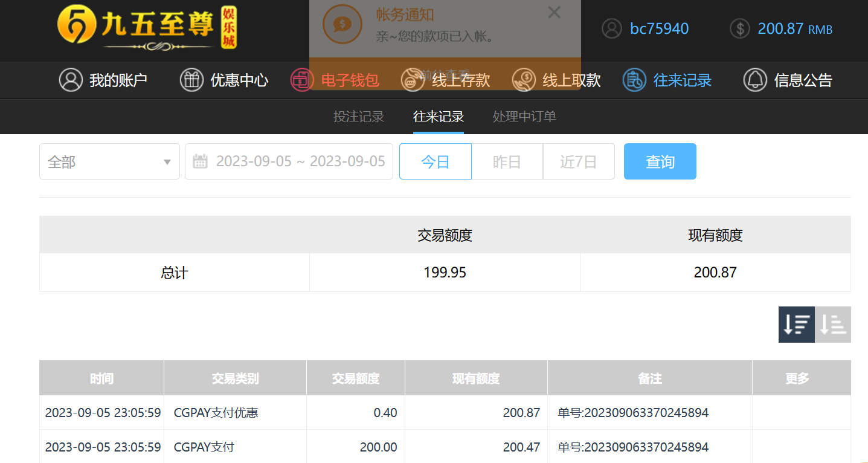Open 我的账户 via its person icon

click(71, 80)
